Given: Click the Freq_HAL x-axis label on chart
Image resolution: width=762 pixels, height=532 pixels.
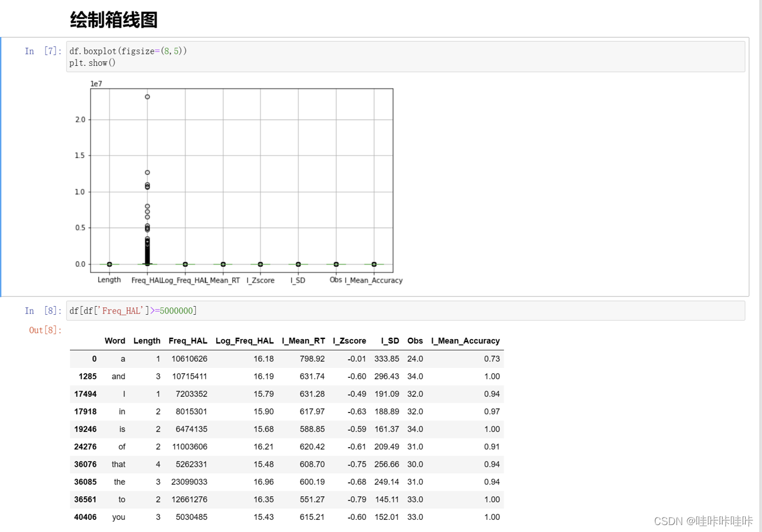Looking at the screenshot, I should point(147,280).
